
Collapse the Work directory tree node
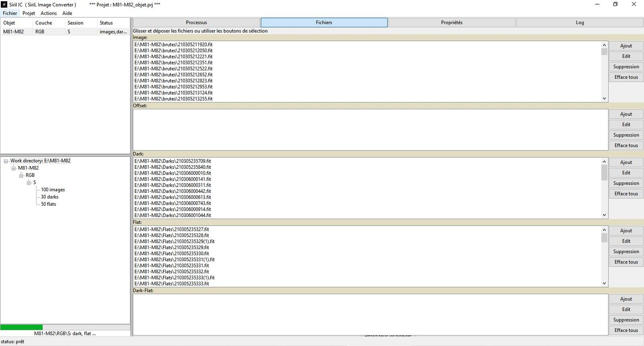pyautogui.click(x=6, y=161)
